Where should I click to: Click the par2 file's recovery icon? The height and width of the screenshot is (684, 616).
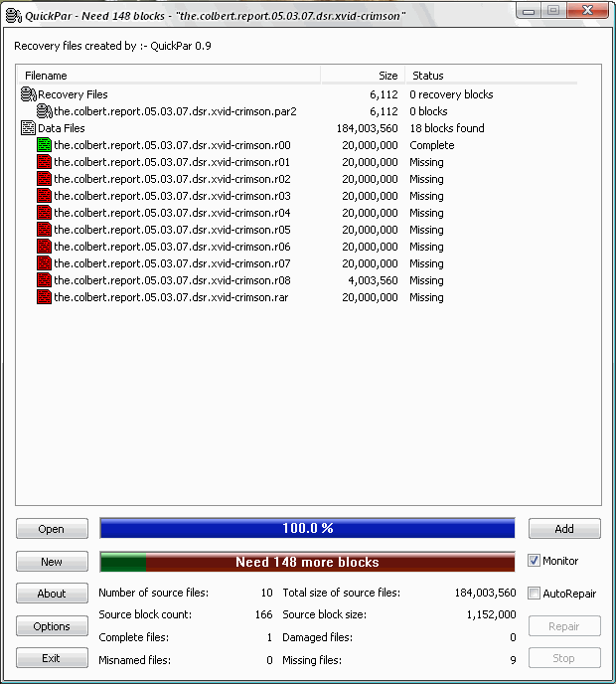click(x=45, y=111)
